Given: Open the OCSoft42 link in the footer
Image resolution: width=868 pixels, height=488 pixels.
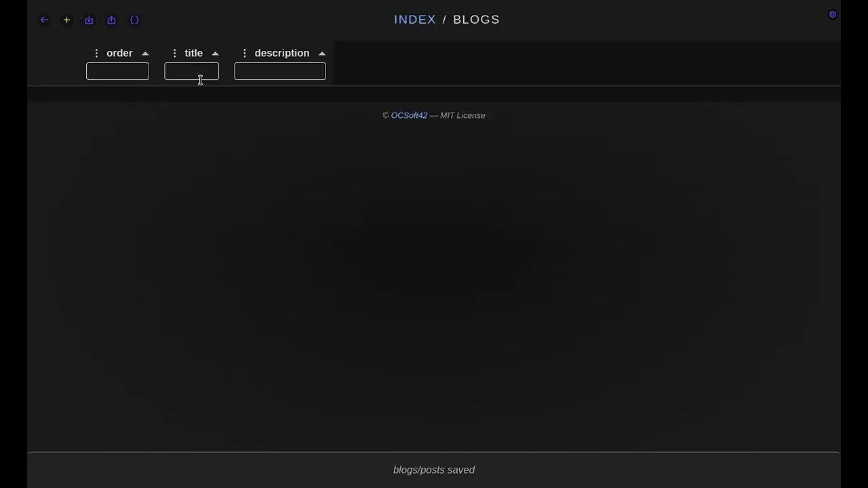Looking at the screenshot, I should pos(409,115).
